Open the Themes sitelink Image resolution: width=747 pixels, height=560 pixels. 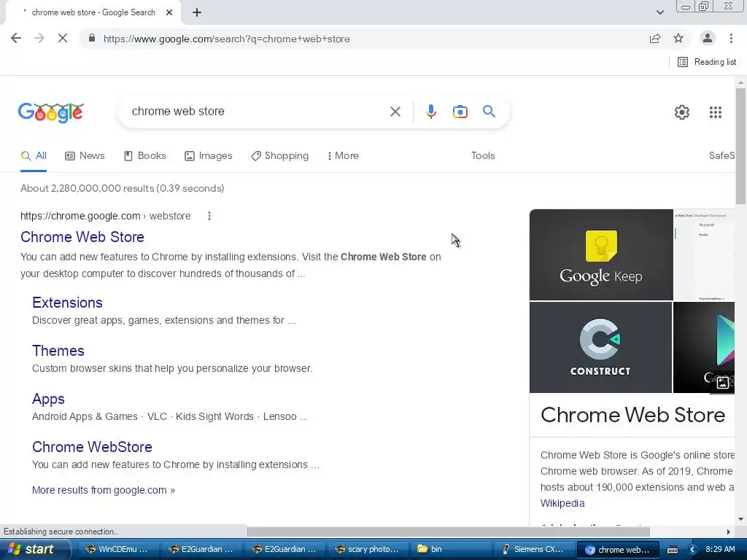coord(58,351)
